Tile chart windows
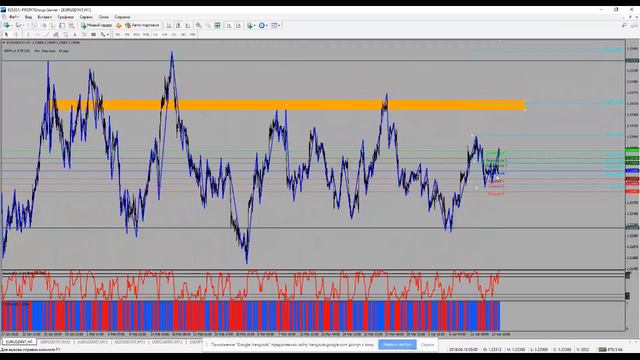640x360 pixels. coord(217,25)
